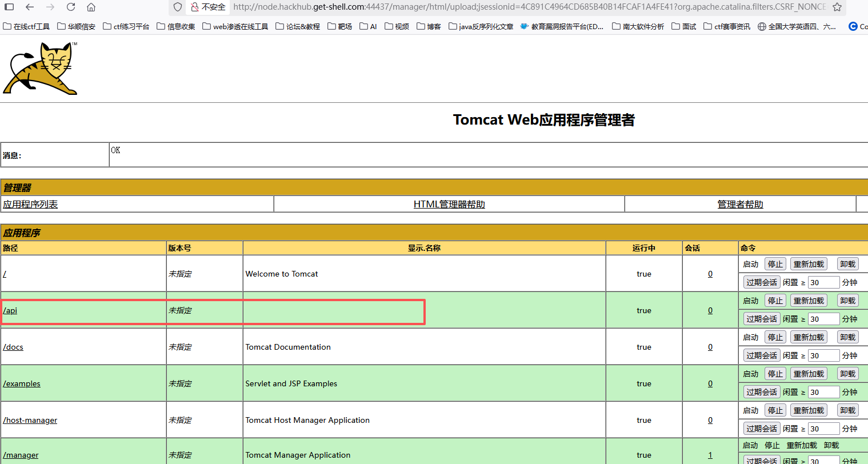The image size is (868, 464).
Task: Expire sessions for the /docs application
Action: 762,355
